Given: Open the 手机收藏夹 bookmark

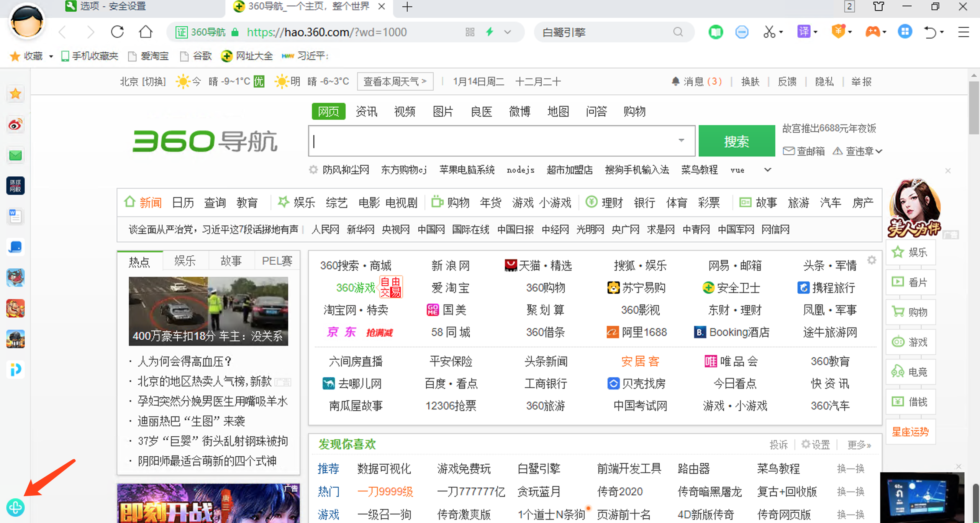Looking at the screenshot, I should click(x=90, y=56).
